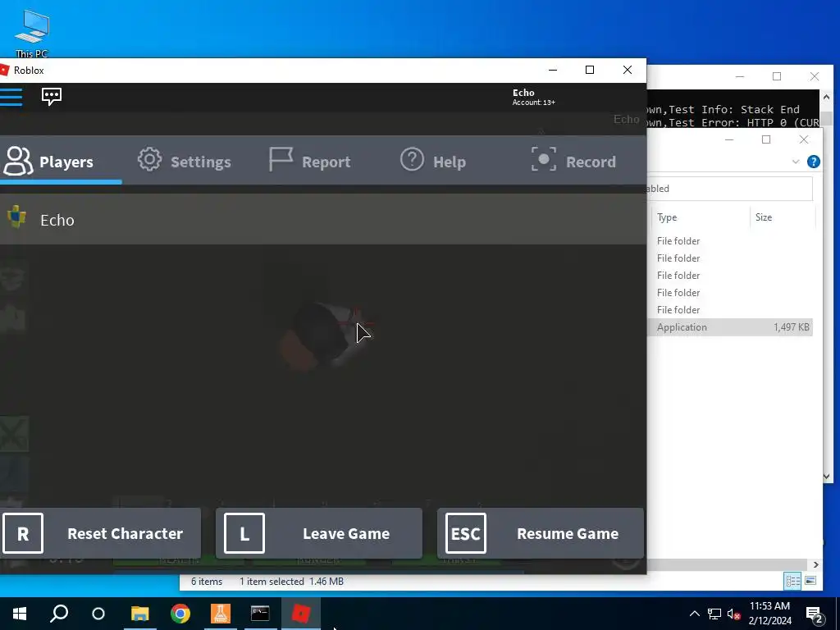Open the Record tab
This screenshot has height=630, width=840.
pyautogui.click(x=573, y=162)
